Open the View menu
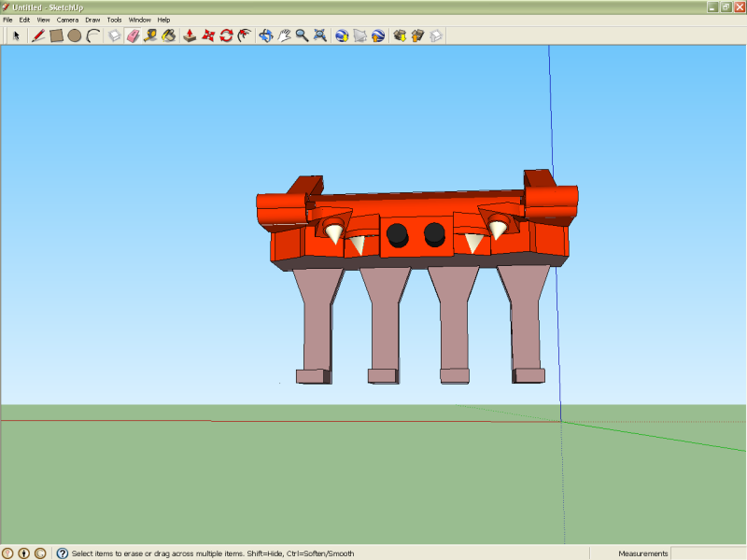The width and height of the screenshot is (747, 560). [x=43, y=20]
